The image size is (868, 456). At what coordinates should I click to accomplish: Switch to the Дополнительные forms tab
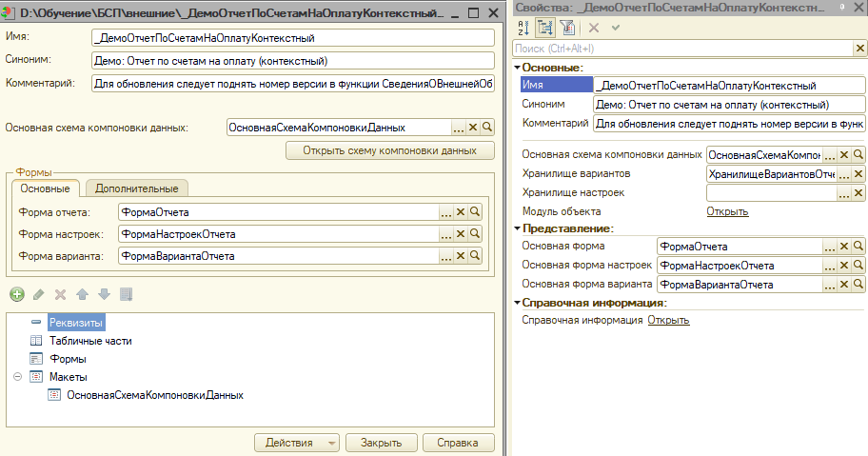[138, 188]
